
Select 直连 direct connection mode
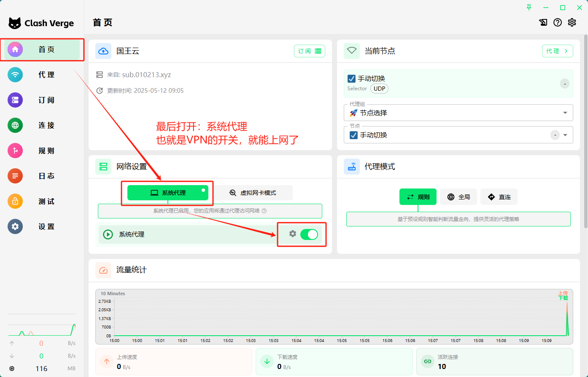coord(499,197)
